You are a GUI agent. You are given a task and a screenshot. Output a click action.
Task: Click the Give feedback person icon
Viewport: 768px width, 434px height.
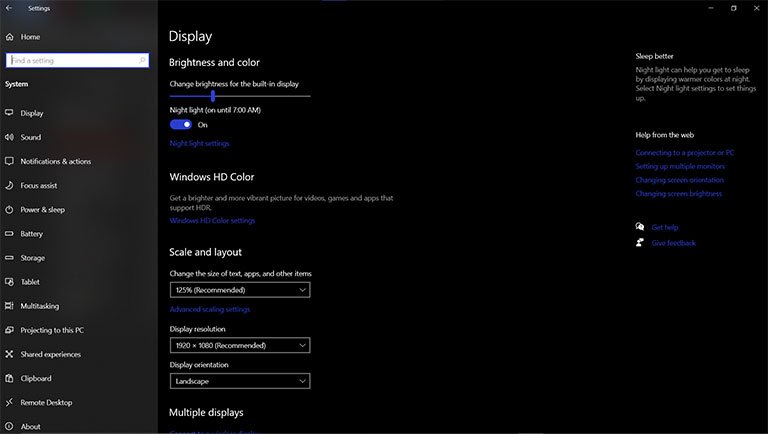[640, 242]
